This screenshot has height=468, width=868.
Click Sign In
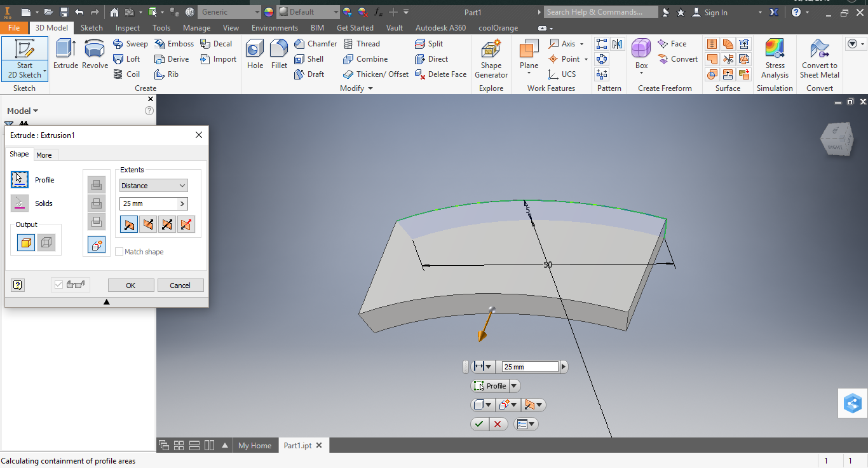click(710, 12)
